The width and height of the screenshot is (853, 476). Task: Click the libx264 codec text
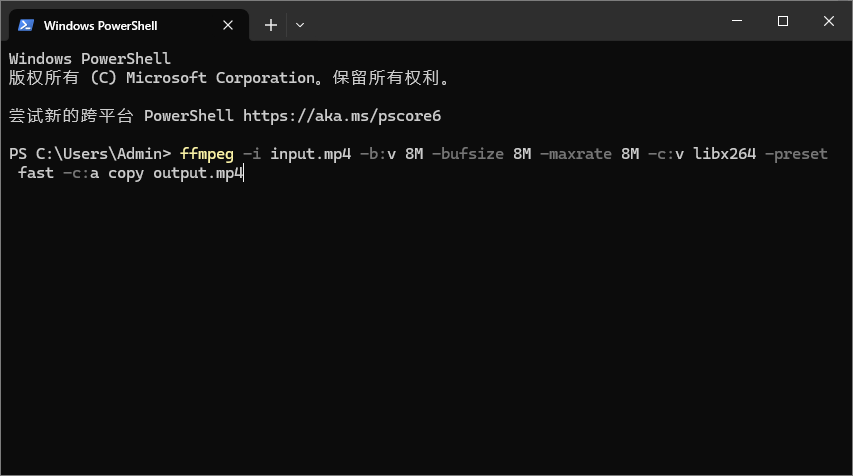pos(725,154)
